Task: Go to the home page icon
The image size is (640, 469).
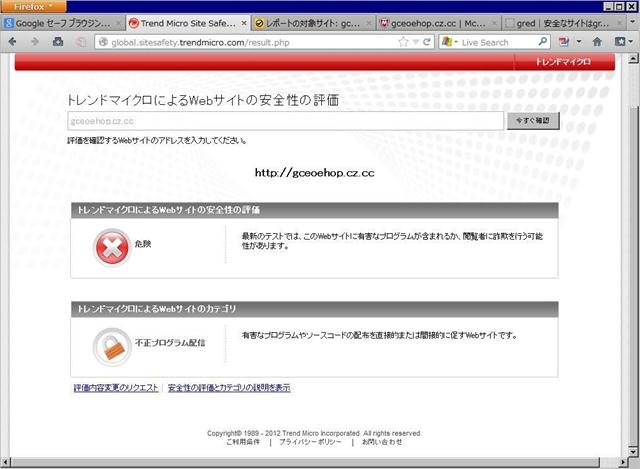Action: [598, 42]
